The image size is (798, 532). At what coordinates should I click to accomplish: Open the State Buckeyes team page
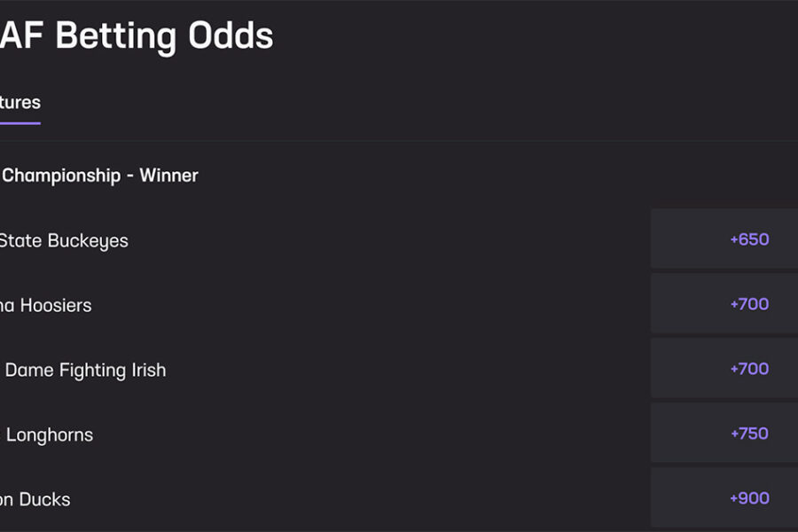click(x=64, y=240)
